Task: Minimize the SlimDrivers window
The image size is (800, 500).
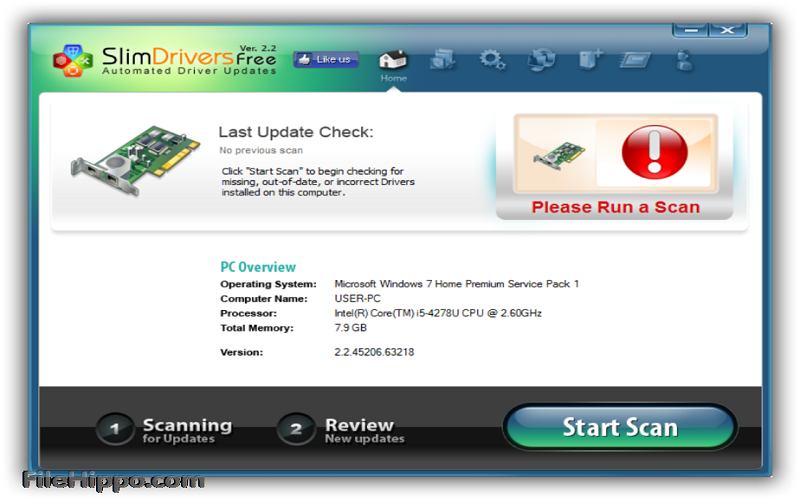Action: [x=691, y=30]
